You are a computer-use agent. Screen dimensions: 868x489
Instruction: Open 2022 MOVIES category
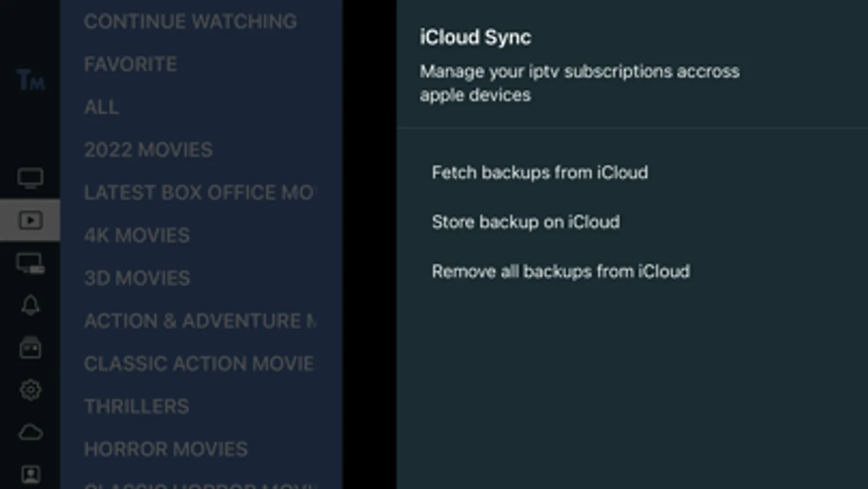coord(148,150)
